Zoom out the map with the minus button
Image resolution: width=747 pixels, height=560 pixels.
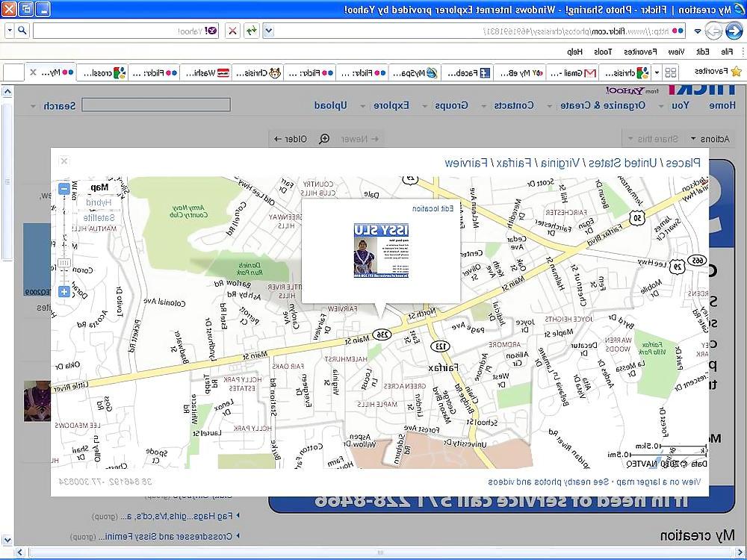[x=64, y=189]
